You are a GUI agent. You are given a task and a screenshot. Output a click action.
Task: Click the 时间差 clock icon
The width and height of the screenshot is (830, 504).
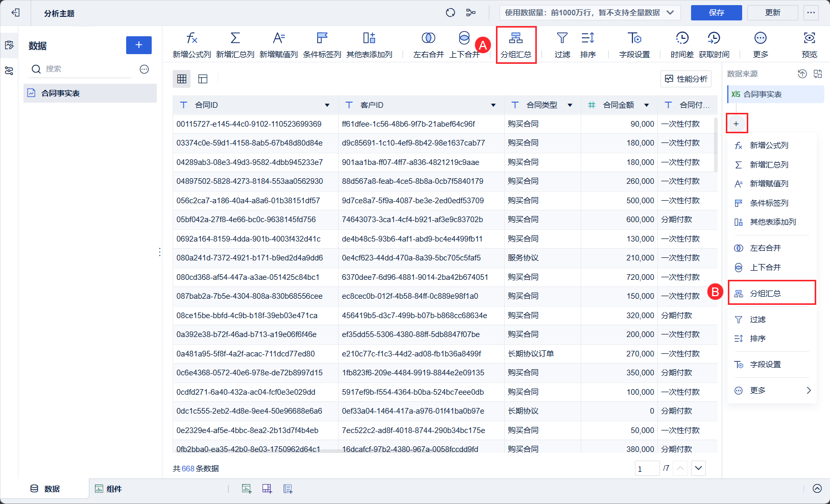[682, 38]
